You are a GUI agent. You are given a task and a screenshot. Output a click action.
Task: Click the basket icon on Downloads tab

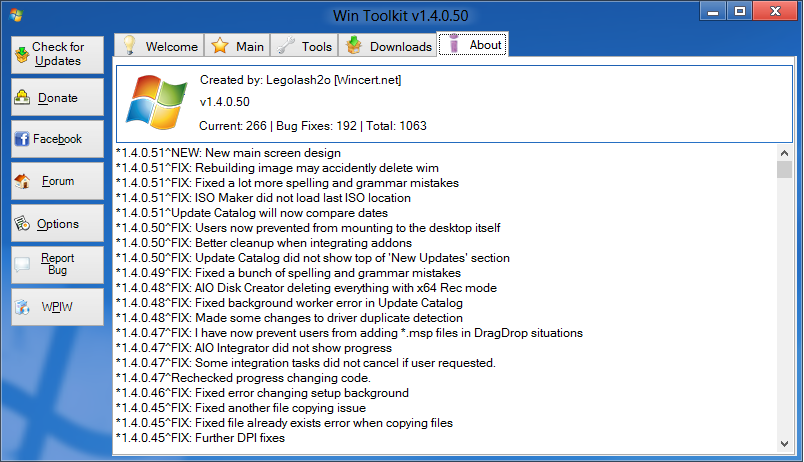(x=354, y=45)
